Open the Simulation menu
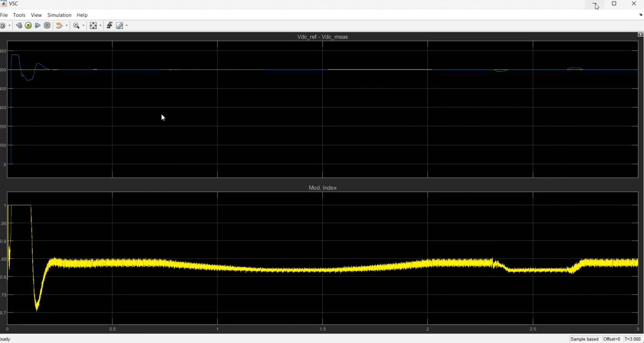The width and height of the screenshot is (644, 343). pyautogui.click(x=59, y=15)
